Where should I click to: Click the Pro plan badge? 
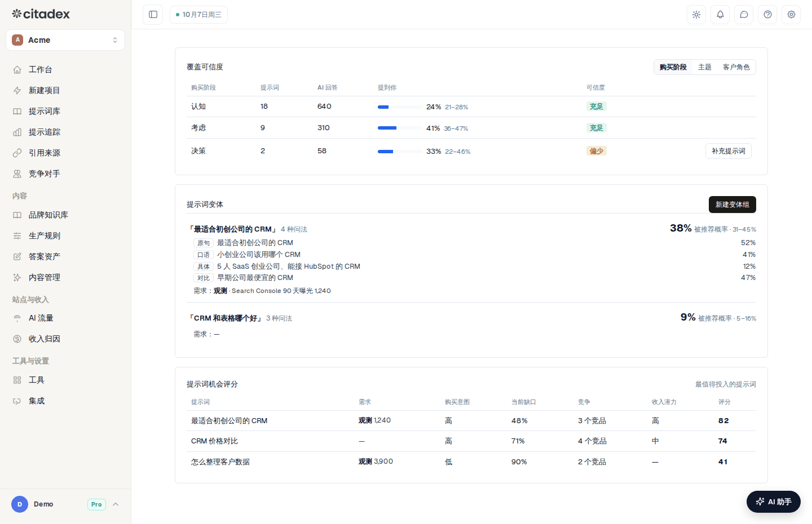pos(96,504)
